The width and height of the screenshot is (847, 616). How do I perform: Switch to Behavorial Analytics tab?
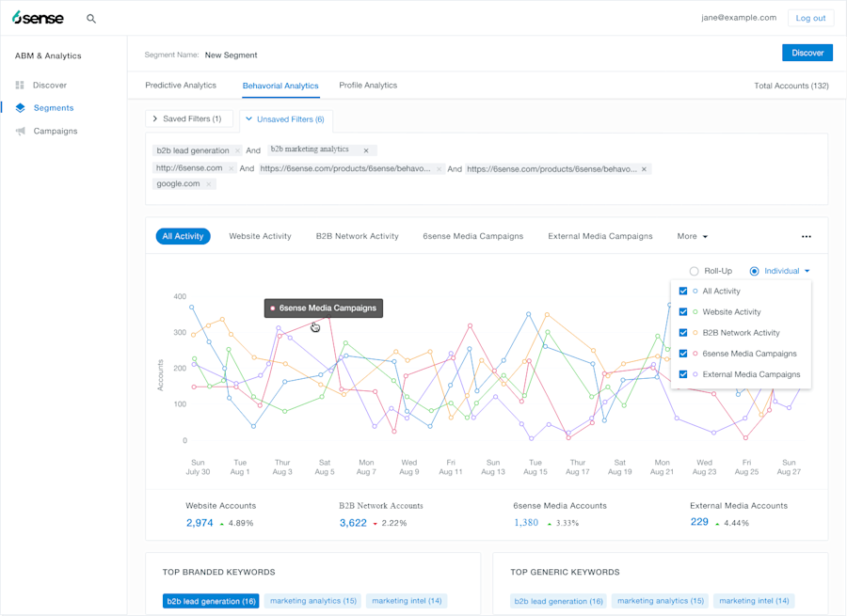pos(280,86)
